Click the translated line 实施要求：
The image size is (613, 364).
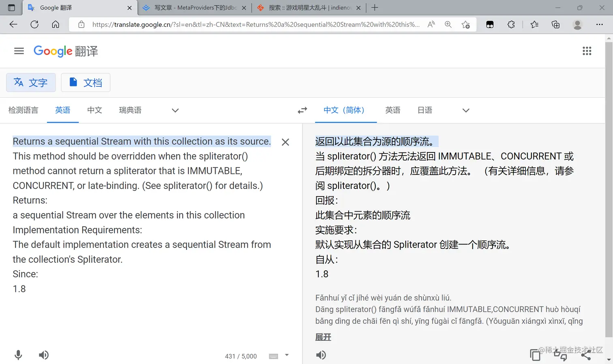pyautogui.click(x=337, y=230)
